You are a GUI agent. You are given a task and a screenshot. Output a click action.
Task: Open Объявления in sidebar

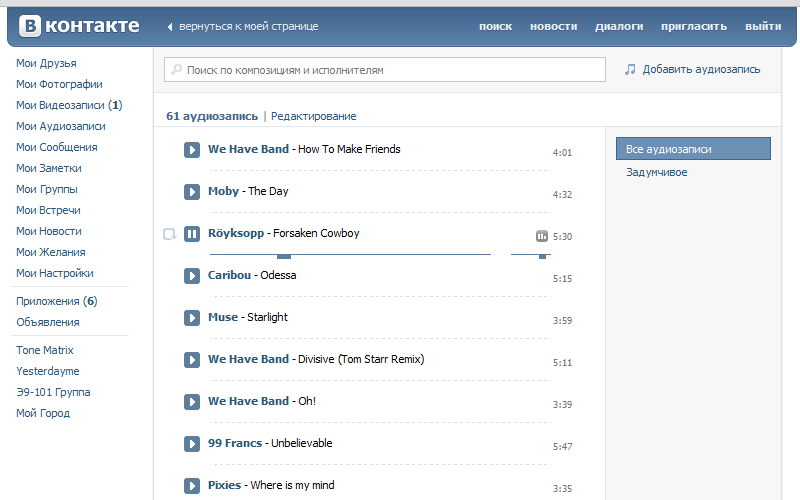pos(47,322)
